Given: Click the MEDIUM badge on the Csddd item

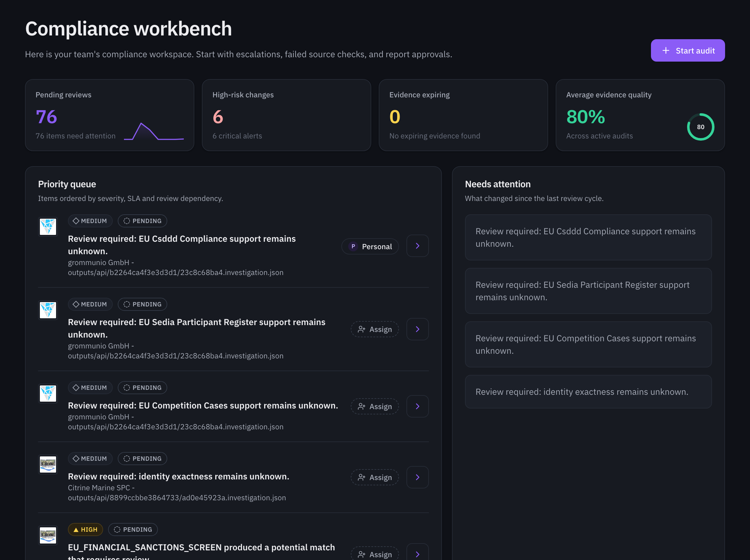Looking at the screenshot, I should pyautogui.click(x=90, y=221).
